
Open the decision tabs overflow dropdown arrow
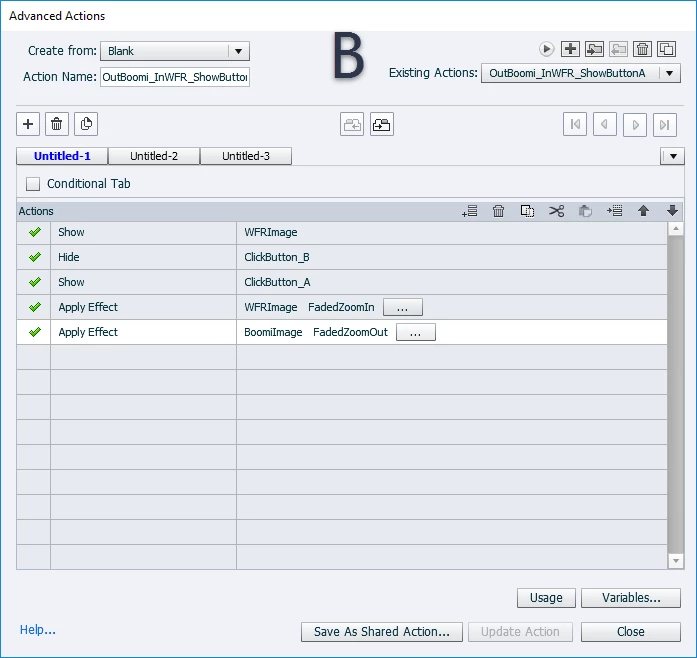click(672, 156)
